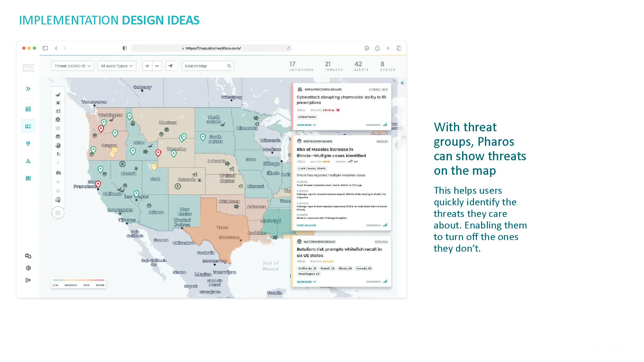Click the risk level legend color bar
This screenshot has width=644, height=362.
[79, 280]
